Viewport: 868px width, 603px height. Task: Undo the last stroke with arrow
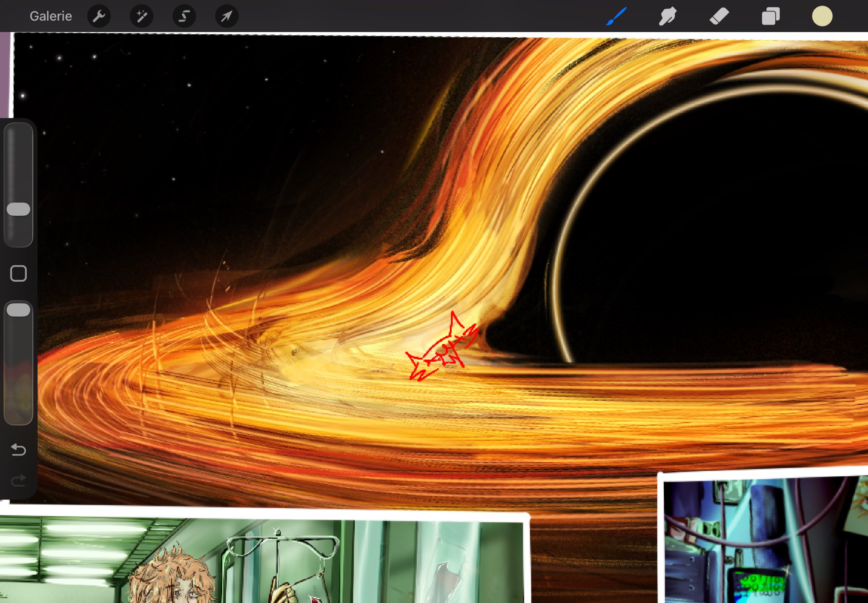pos(19,449)
